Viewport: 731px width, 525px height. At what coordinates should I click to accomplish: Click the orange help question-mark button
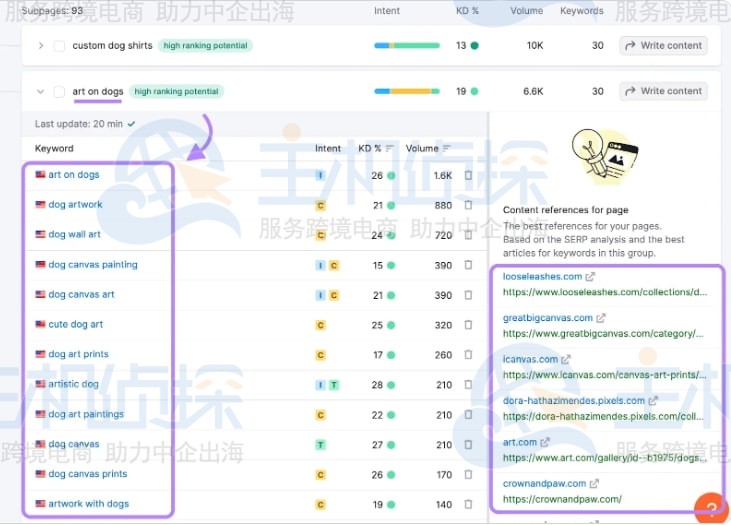(x=711, y=508)
